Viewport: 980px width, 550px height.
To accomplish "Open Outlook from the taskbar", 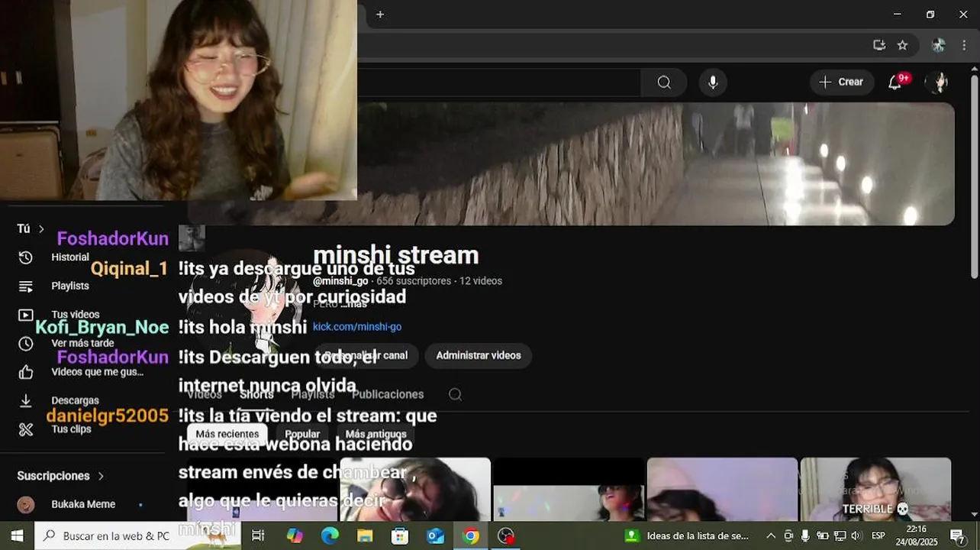I will (x=435, y=535).
